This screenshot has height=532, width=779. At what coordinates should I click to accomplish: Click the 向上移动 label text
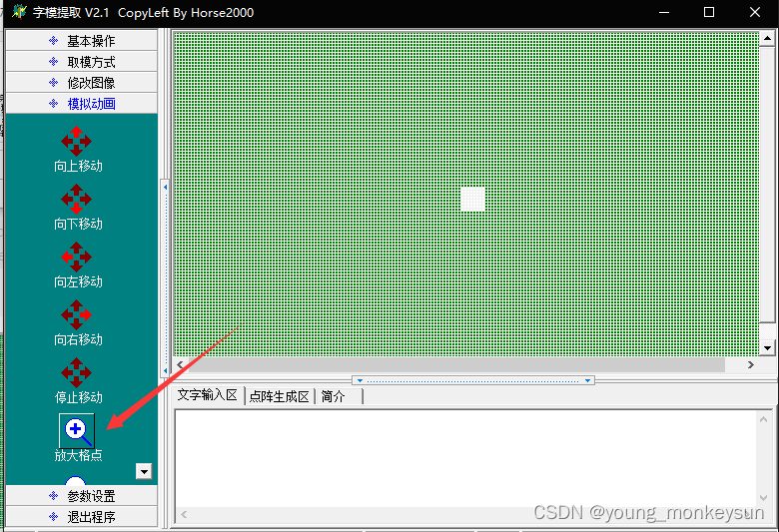[x=79, y=166]
